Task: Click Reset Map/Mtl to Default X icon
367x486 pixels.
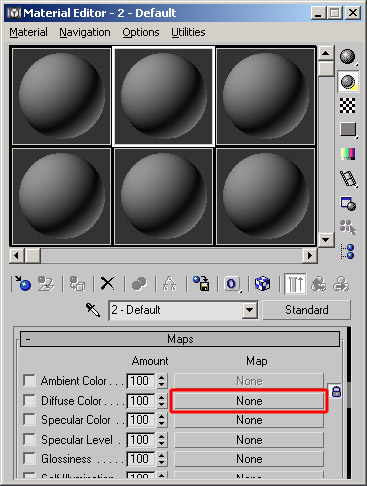Action: pyautogui.click(x=107, y=284)
